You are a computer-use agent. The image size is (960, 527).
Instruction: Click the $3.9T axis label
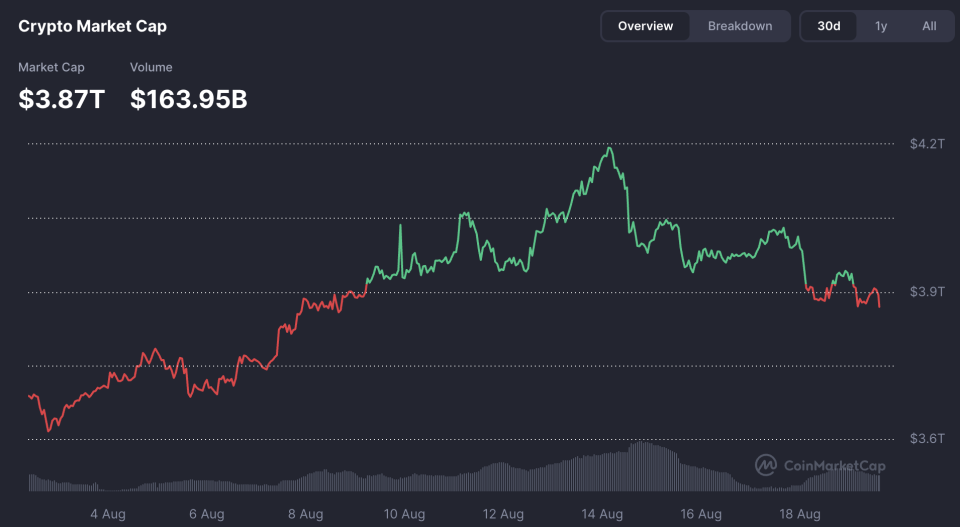coord(926,292)
